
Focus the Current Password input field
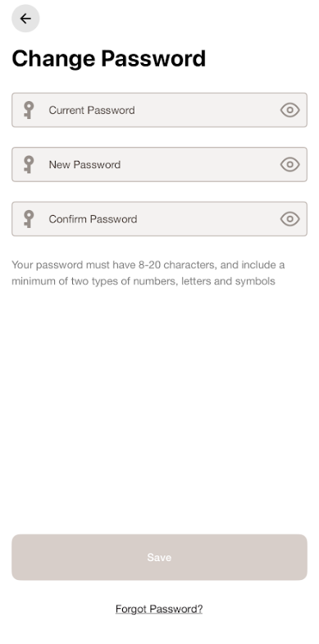point(159,110)
